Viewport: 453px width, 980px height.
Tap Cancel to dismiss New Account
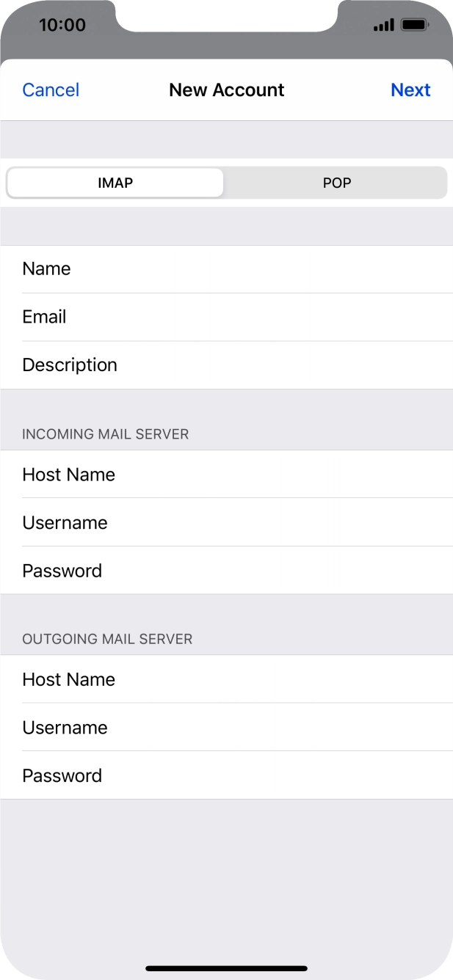pos(51,90)
